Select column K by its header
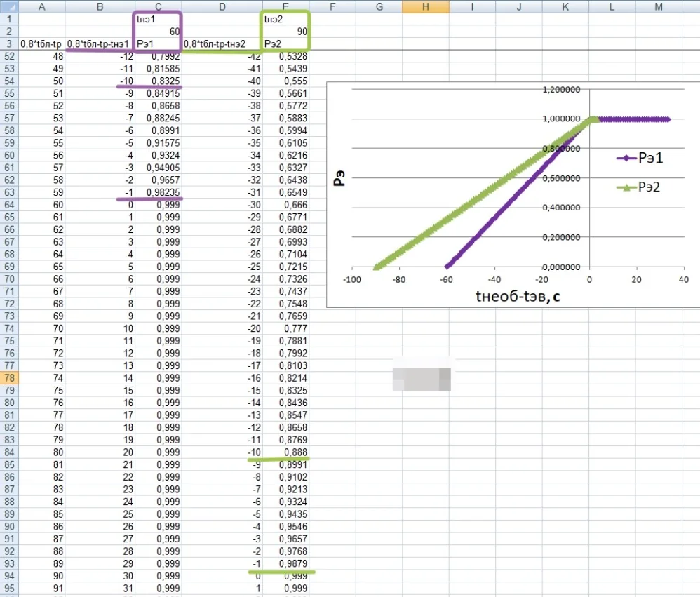This screenshot has height=597, width=700. 565,6
